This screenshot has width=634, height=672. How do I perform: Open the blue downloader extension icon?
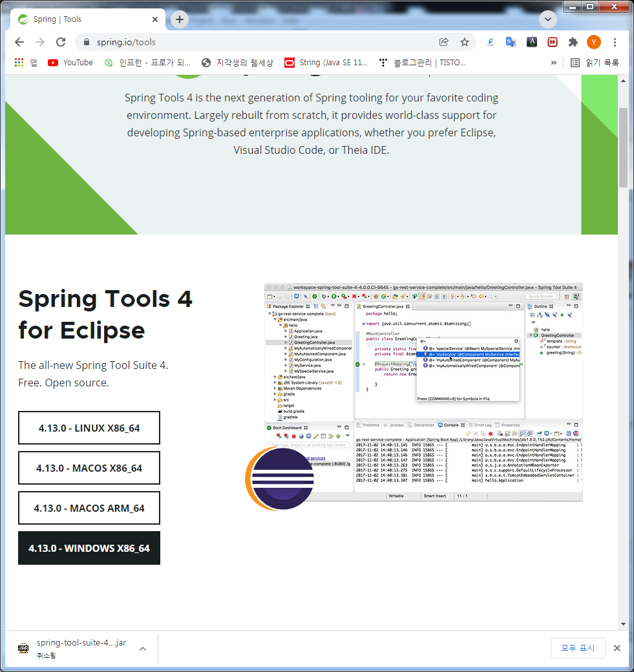click(x=491, y=42)
